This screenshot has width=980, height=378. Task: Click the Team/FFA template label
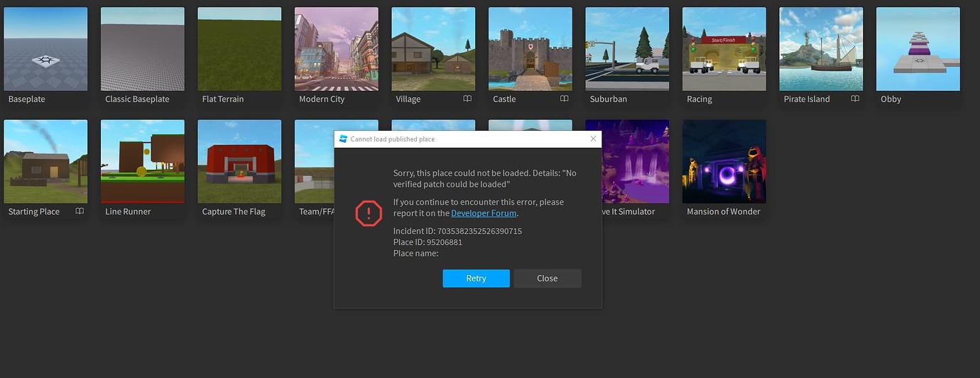(x=316, y=212)
